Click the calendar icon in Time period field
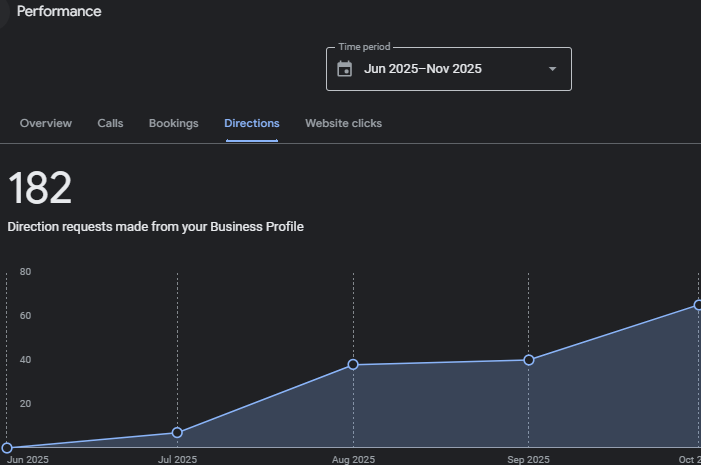Screen dimensions: 701x465 [345, 69]
